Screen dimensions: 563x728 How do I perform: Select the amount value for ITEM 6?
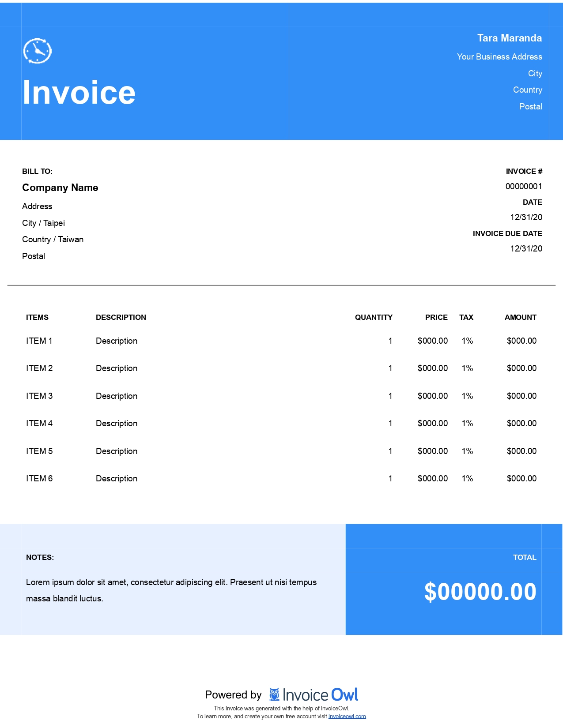(x=521, y=478)
